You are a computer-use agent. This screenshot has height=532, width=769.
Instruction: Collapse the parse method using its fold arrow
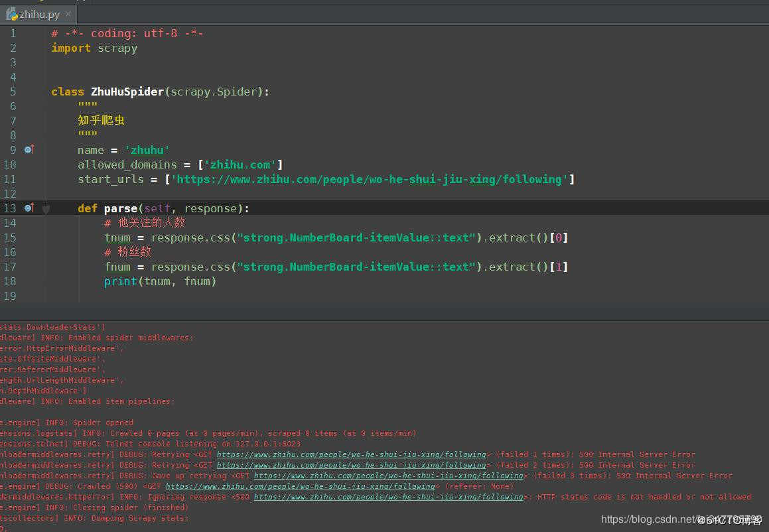coord(46,209)
